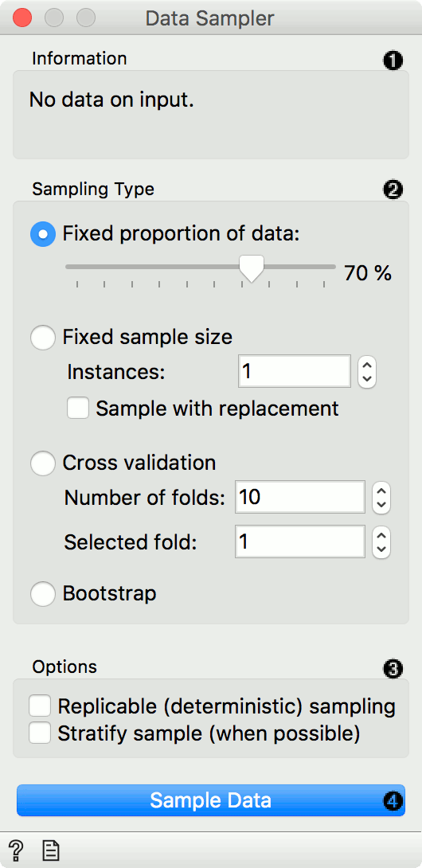This screenshot has width=422, height=868.
Task: Click the Number of folds stepper
Action: click(381, 497)
